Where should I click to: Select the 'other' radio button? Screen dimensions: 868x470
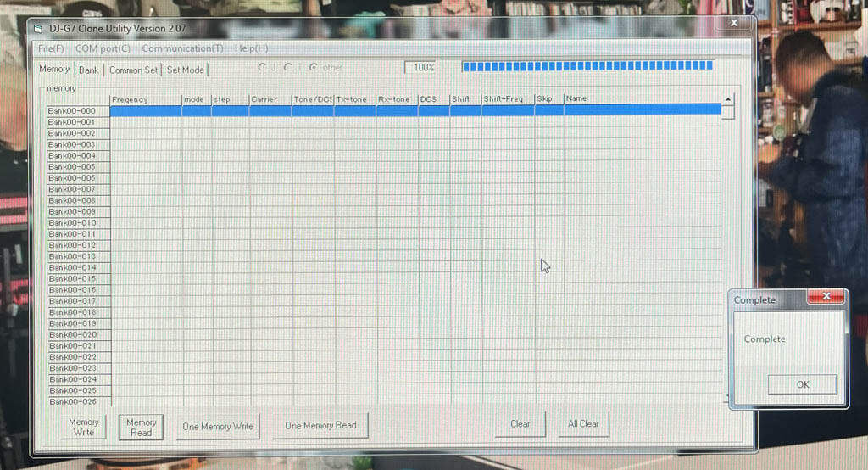[x=314, y=67]
